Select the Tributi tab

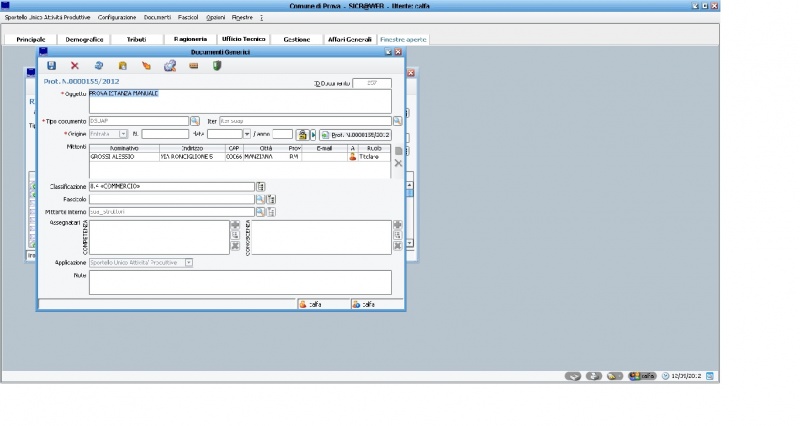135,39
